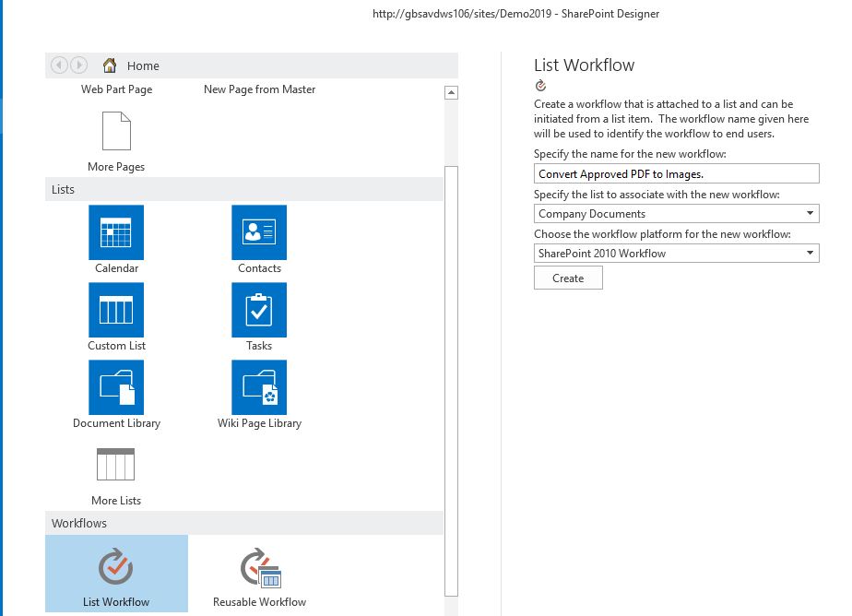Open the Document Library template icon
Image resolution: width=852 pixels, height=616 pixels.
[115, 386]
